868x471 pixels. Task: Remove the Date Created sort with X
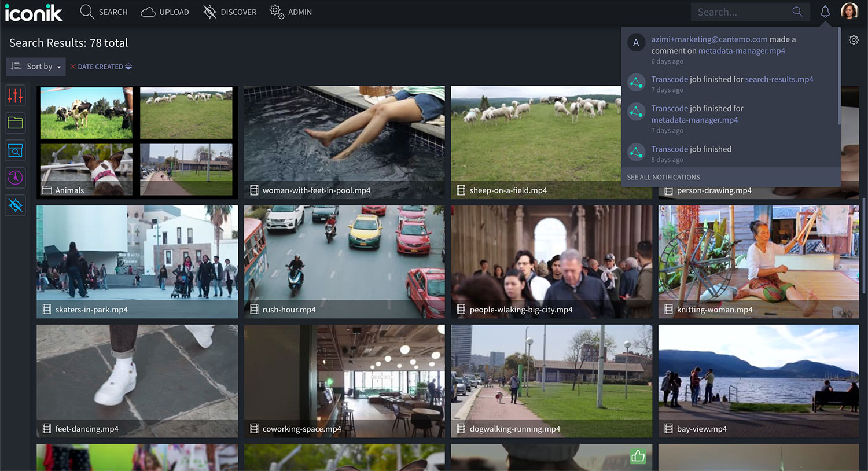pyautogui.click(x=73, y=67)
